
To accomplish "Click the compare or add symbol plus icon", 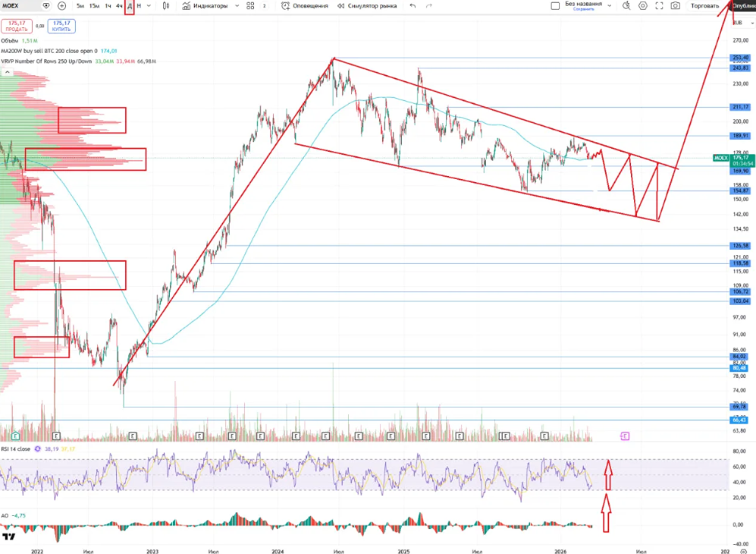I will click(x=61, y=6).
